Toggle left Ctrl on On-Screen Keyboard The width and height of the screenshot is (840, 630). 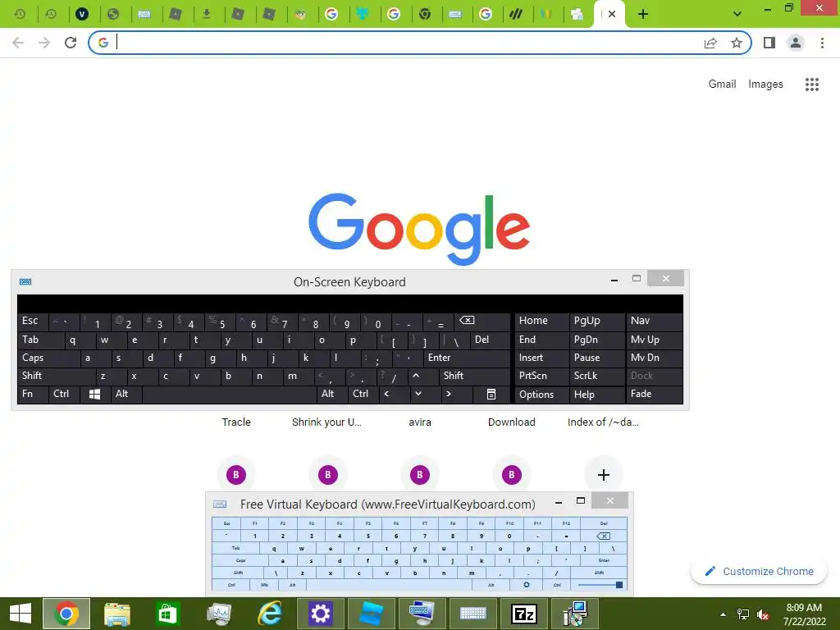[64, 395]
